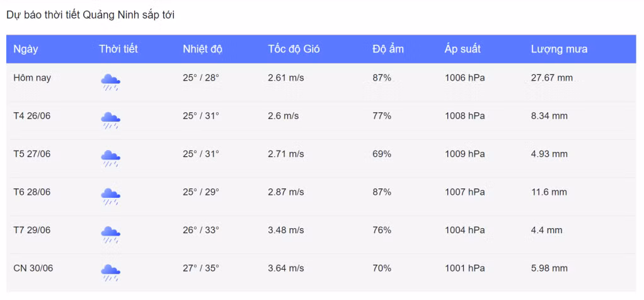The image size is (644, 300).
Task: Click temperature 25° / 28° for Hôm nay
Action: coord(201,78)
